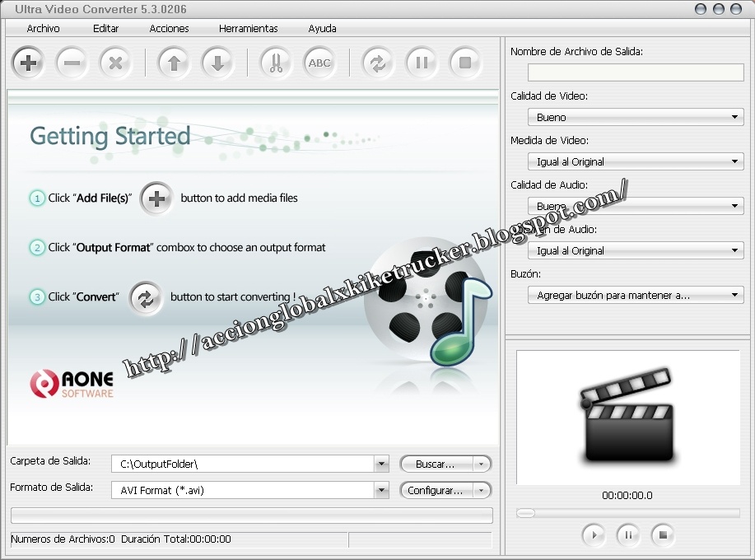The height and width of the screenshot is (560, 755).
Task: Start conversion with toolbar Convert icon
Action: pos(377,63)
